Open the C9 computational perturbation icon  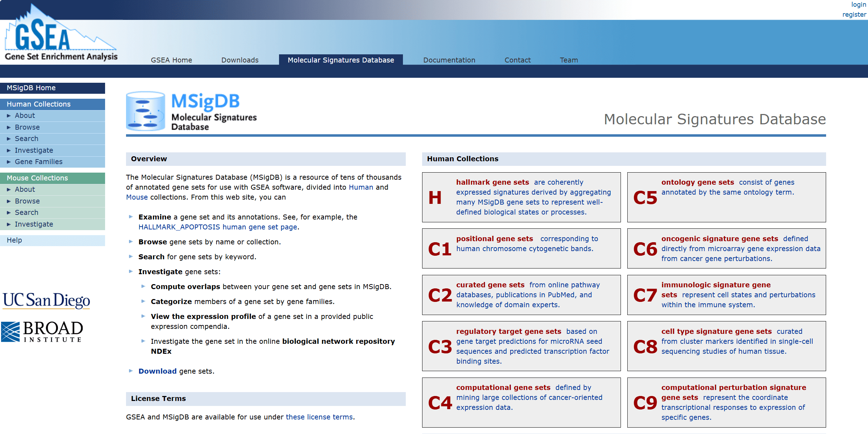[645, 403]
